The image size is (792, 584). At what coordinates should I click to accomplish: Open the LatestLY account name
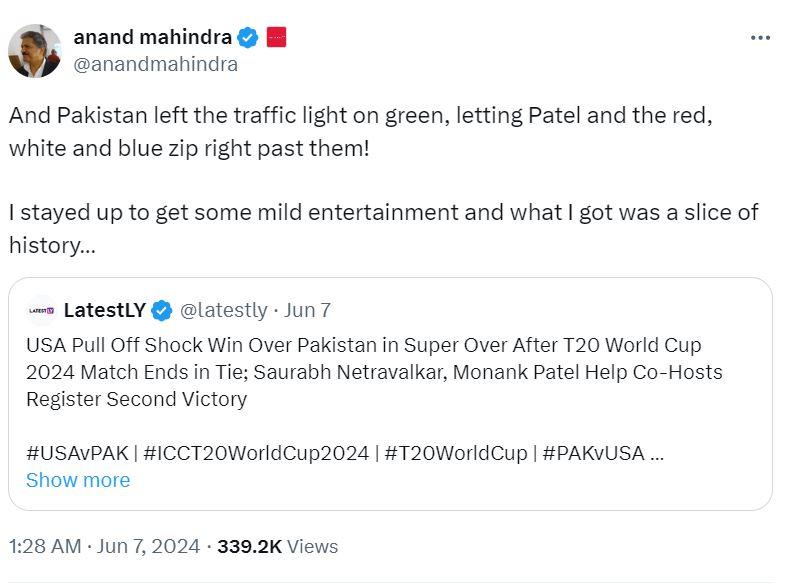click(x=104, y=310)
